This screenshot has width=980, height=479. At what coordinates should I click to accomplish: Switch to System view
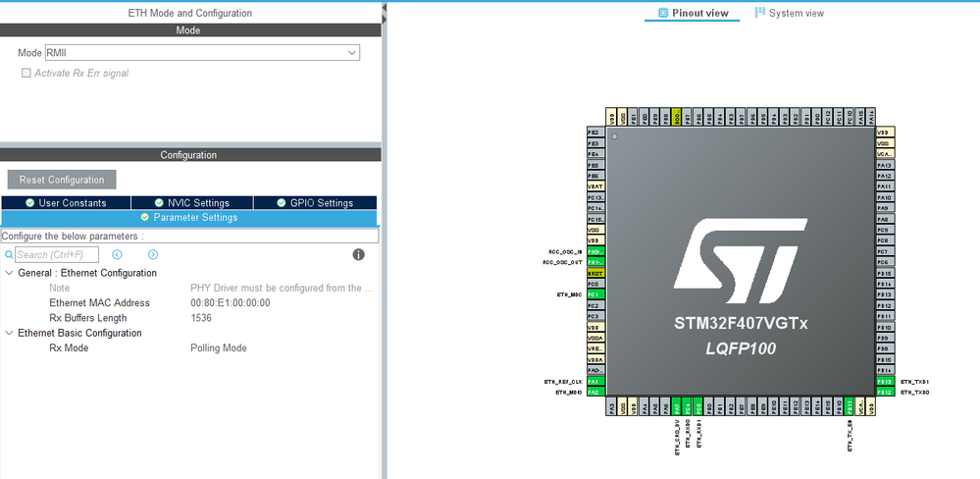pyautogui.click(x=790, y=13)
